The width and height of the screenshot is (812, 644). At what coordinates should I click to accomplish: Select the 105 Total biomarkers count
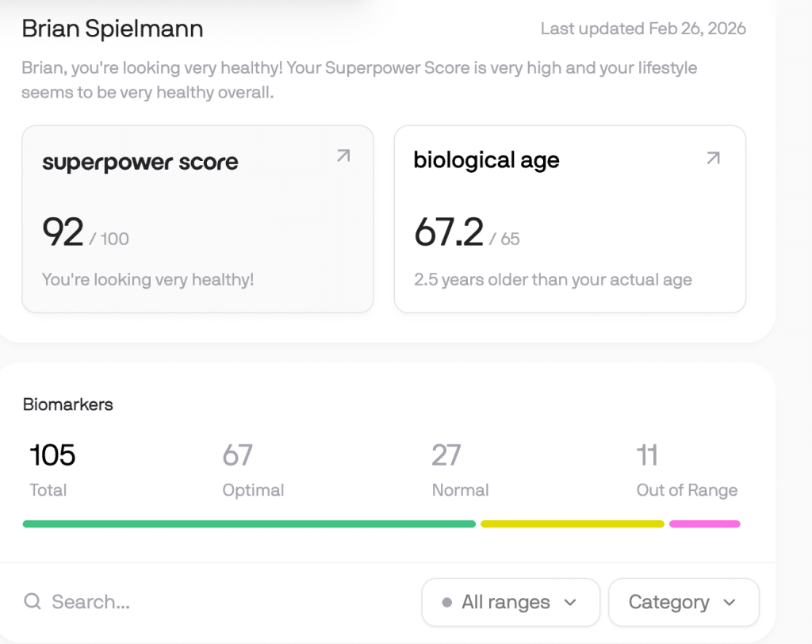click(x=50, y=470)
